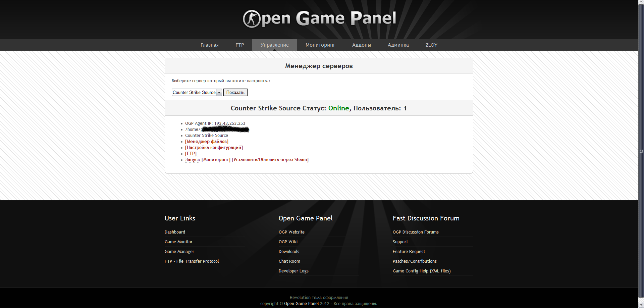This screenshot has height=308, width=644.
Task: Go to Мониторинг in the navigation bar
Action: click(320, 45)
